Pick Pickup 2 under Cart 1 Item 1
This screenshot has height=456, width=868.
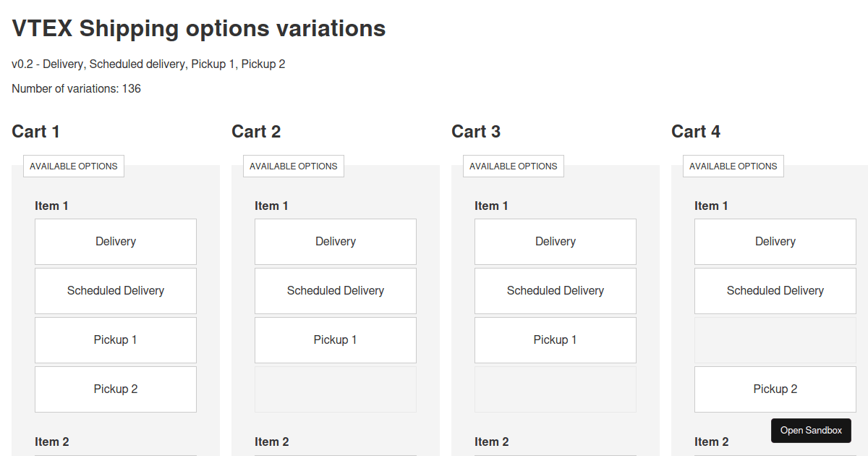[116, 389]
